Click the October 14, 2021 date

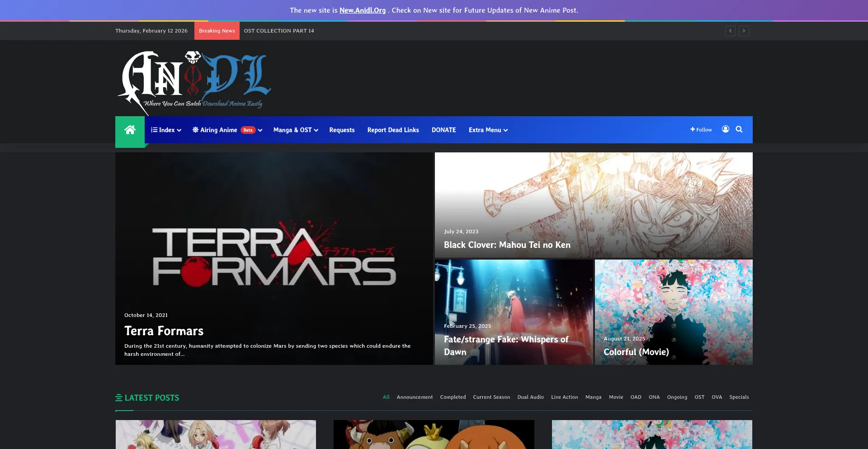146,315
